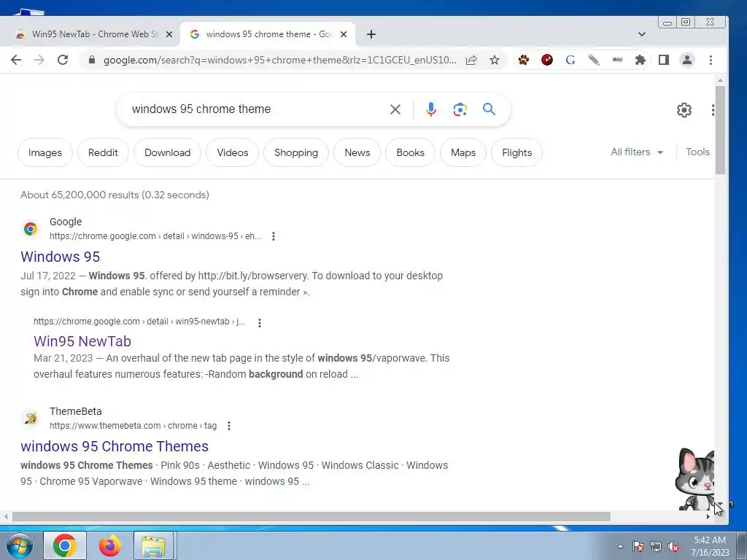Viewport: 747px width, 560px height.
Task: Open the paw print extension
Action: pos(524,60)
